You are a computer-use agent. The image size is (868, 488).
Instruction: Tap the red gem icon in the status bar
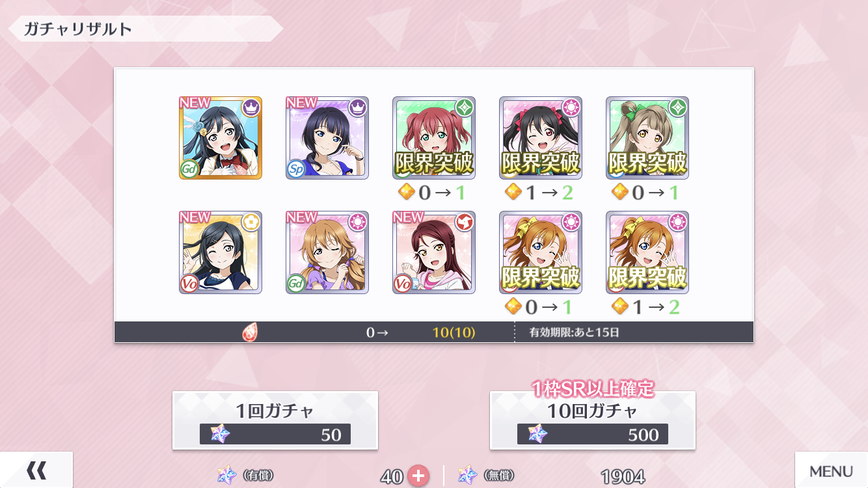[250, 332]
